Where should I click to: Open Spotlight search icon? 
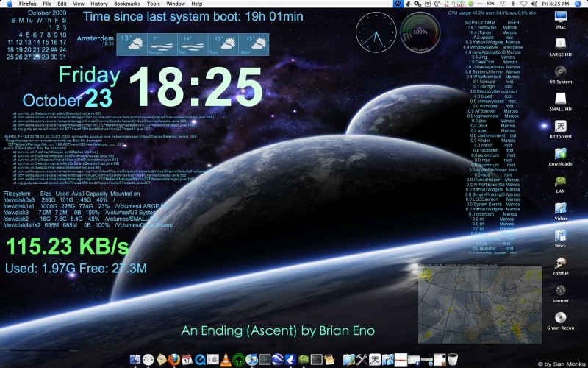coord(578,4)
